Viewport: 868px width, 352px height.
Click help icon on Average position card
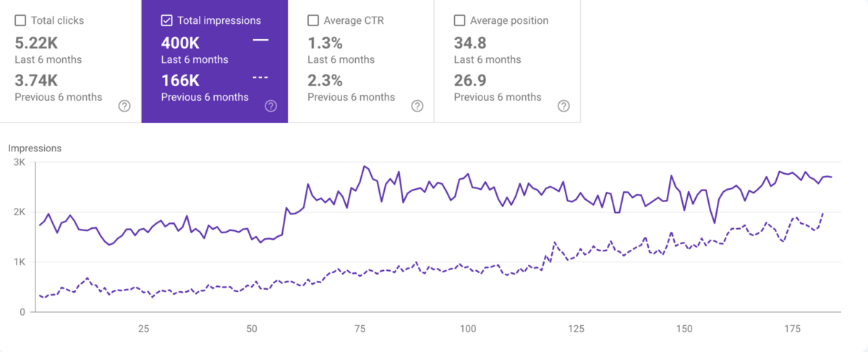click(563, 106)
